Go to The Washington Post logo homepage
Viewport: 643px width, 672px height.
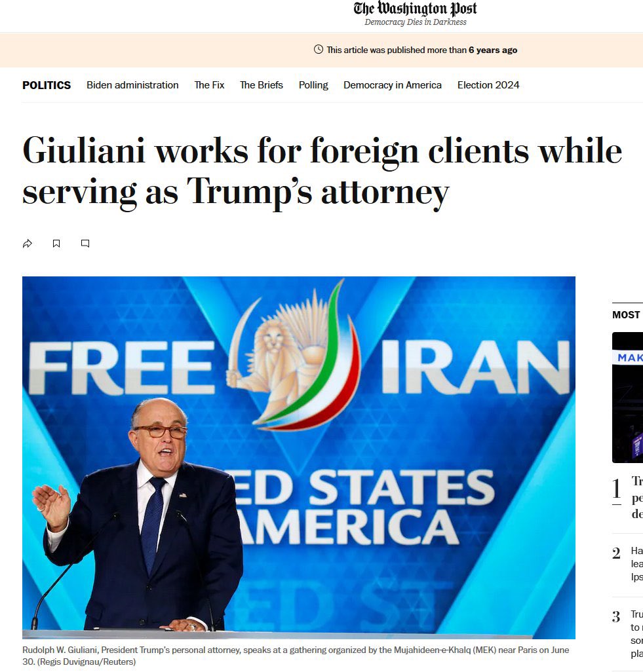pos(415,9)
